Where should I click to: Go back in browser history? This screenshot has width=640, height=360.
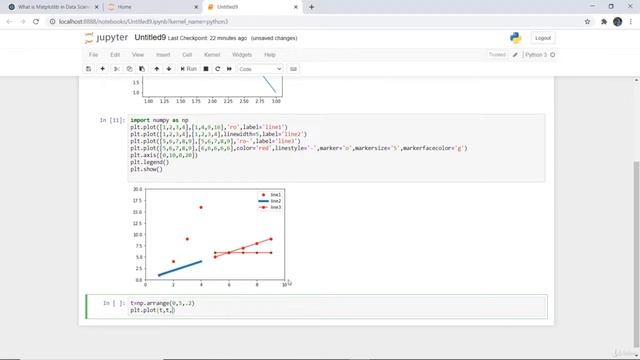point(9,22)
